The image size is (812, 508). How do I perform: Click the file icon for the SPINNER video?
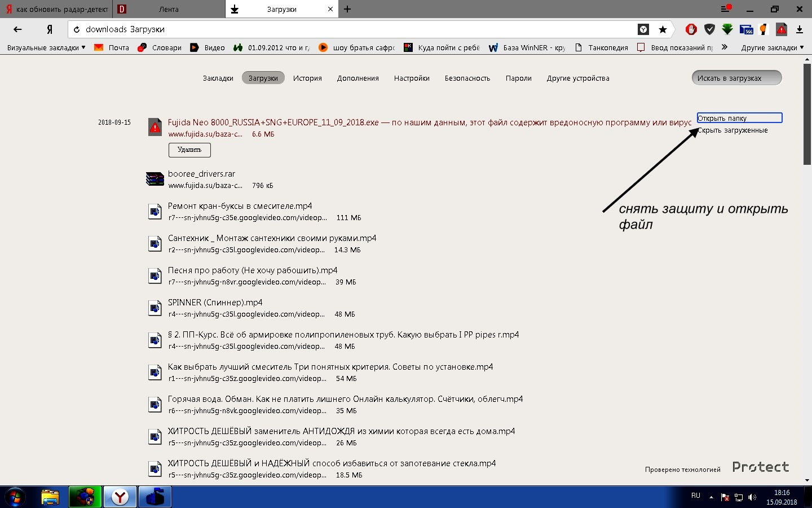(155, 308)
